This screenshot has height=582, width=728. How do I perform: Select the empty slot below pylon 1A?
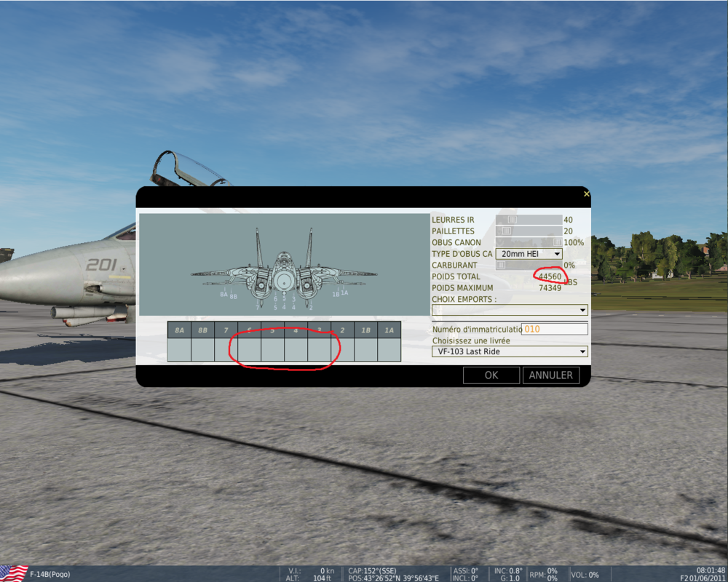[x=389, y=349]
